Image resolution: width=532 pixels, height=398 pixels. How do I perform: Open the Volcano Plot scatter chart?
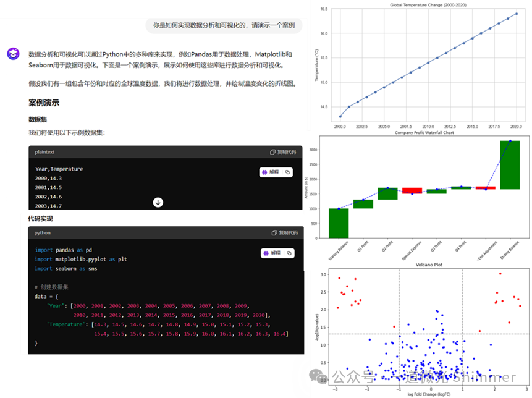423,329
